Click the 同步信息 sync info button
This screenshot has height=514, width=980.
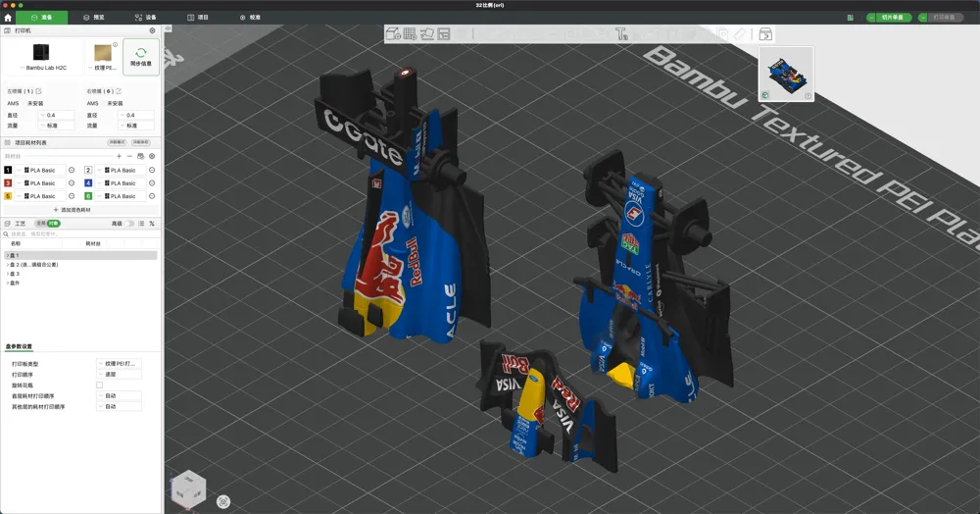tap(140, 57)
